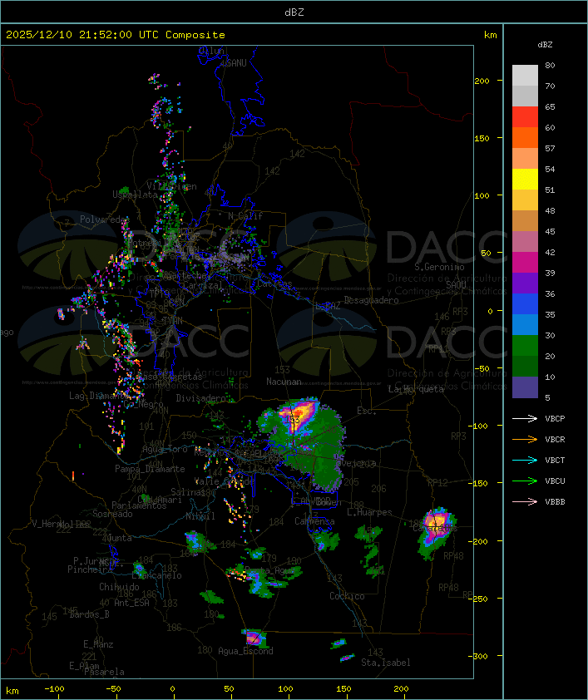Select the 'dBZ' title at top
Screen dimensions: 588x700
(294, 12)
